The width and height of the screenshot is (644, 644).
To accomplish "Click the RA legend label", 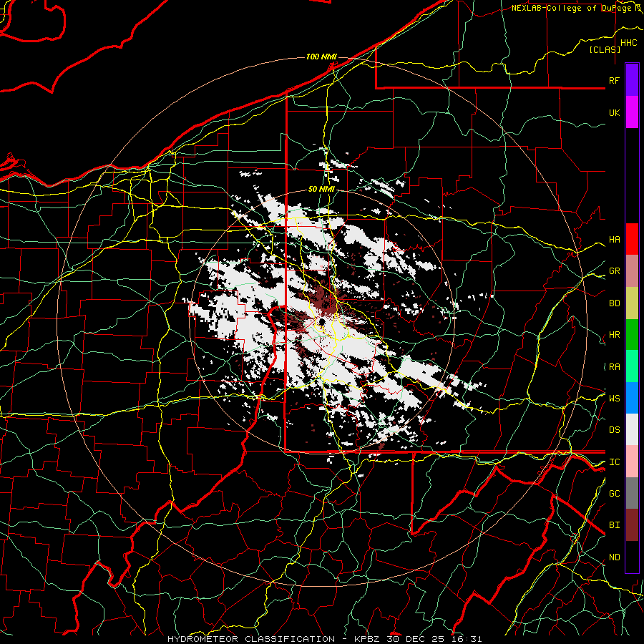I will pos(614,367).
